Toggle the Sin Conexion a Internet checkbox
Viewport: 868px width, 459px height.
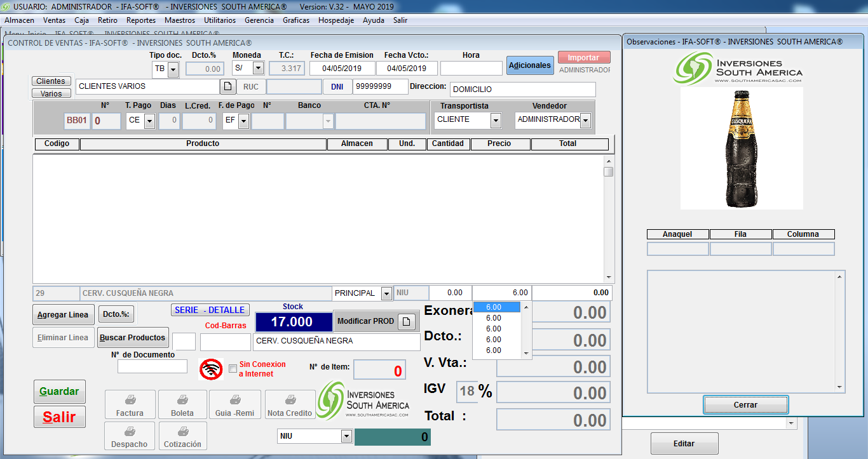(x=233, y=369)
